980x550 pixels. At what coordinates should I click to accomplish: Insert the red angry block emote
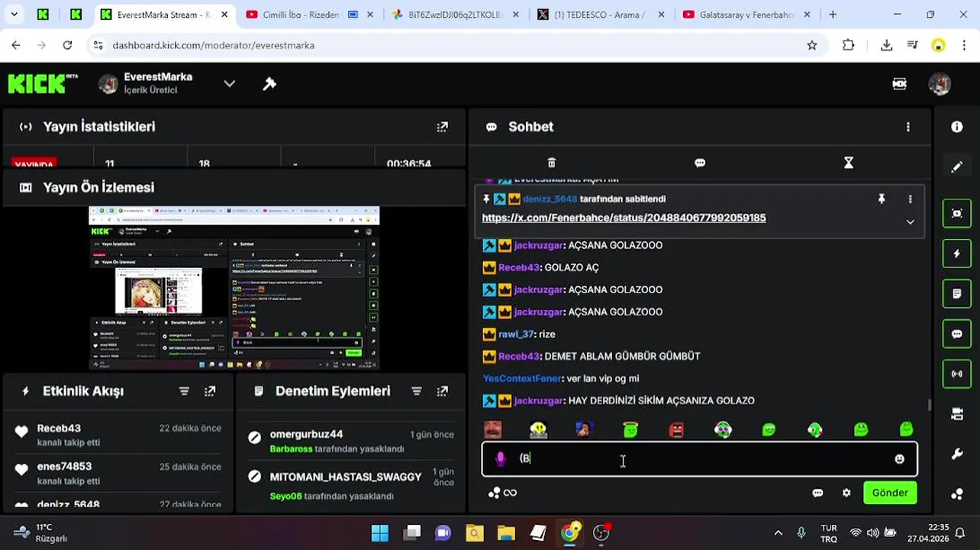676,429
